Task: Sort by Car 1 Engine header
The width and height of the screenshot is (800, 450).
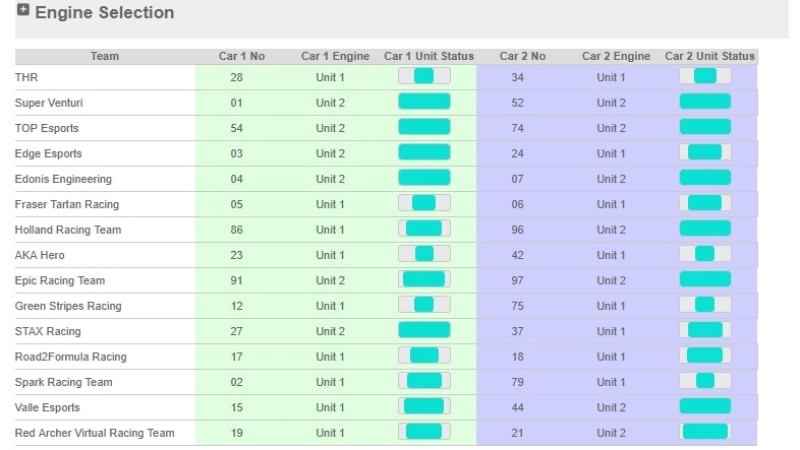Action: tap(335, 56)
